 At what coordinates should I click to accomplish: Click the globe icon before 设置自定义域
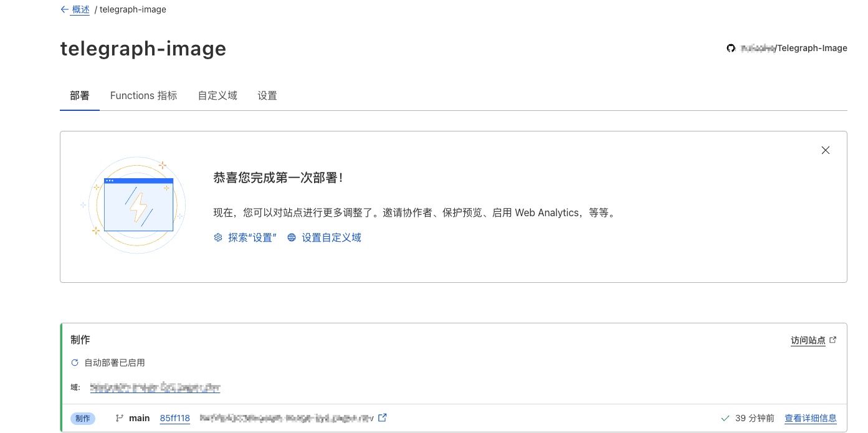coord(292,237)
